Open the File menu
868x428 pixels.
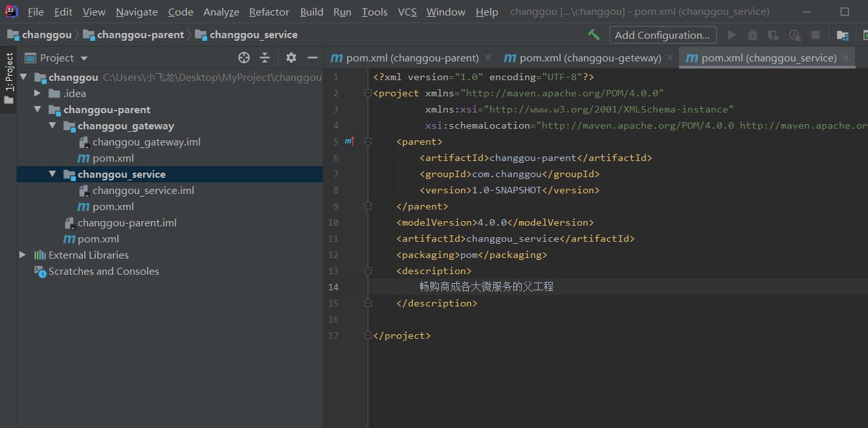(36, 12)
